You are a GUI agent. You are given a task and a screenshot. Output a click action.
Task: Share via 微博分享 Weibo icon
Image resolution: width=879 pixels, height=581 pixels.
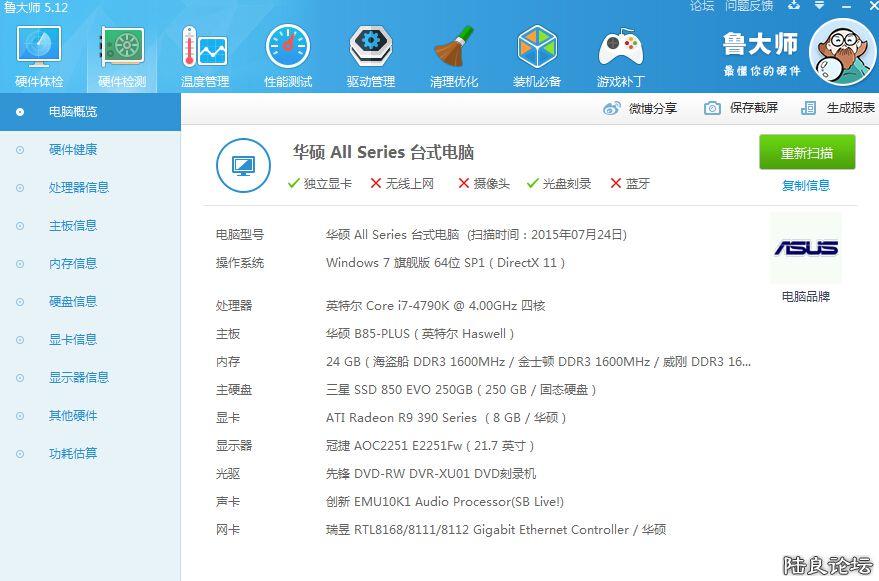611,108
